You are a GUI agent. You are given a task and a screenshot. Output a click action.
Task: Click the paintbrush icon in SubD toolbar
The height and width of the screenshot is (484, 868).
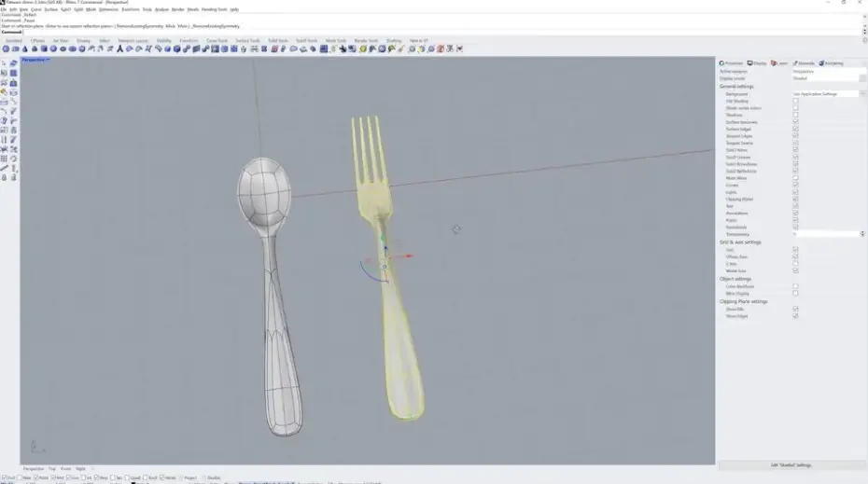[x=401, y=49]
